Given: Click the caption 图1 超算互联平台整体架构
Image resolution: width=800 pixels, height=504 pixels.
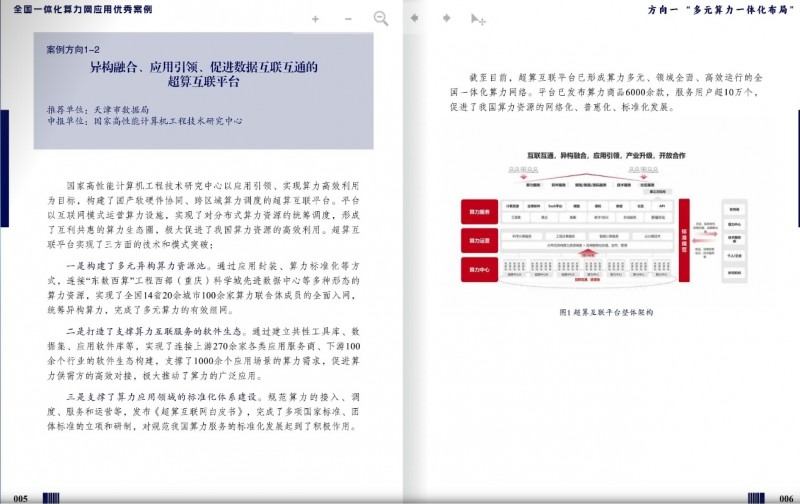Looking at the screenshot, I should (x=606, y=312).
